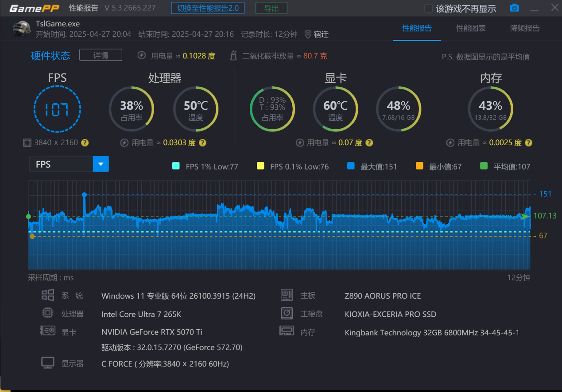Click the 硬件状态 heading
Screen dimensions: 562x392
[50, 56]
